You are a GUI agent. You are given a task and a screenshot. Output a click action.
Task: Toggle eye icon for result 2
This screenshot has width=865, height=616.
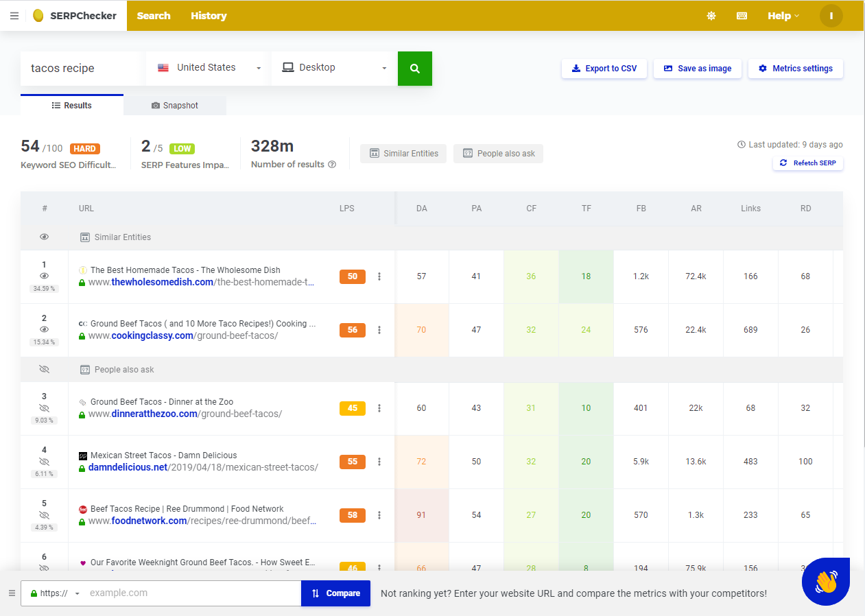pyautogui.click(x=45, y=329)
